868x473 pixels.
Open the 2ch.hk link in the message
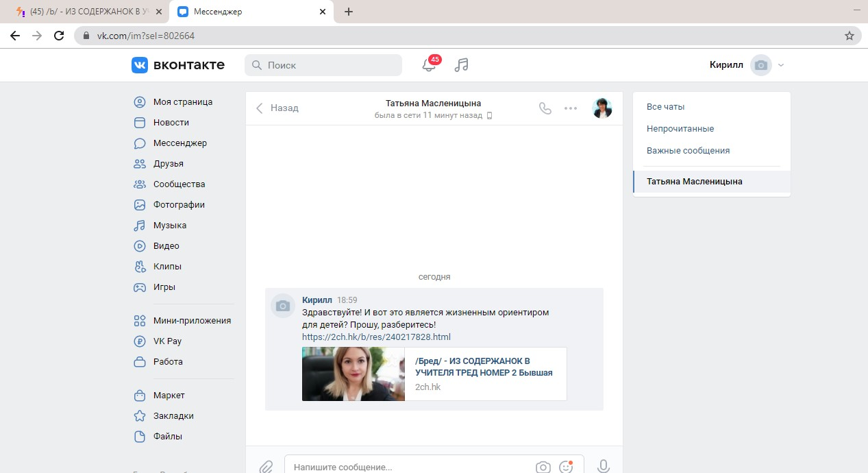[376, 337]
